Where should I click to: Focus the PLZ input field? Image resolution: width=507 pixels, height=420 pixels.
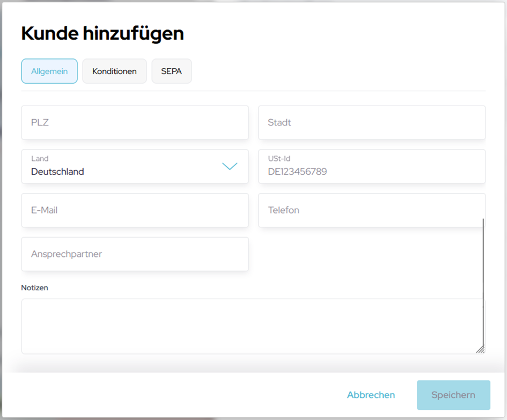(x=135, y=123)
